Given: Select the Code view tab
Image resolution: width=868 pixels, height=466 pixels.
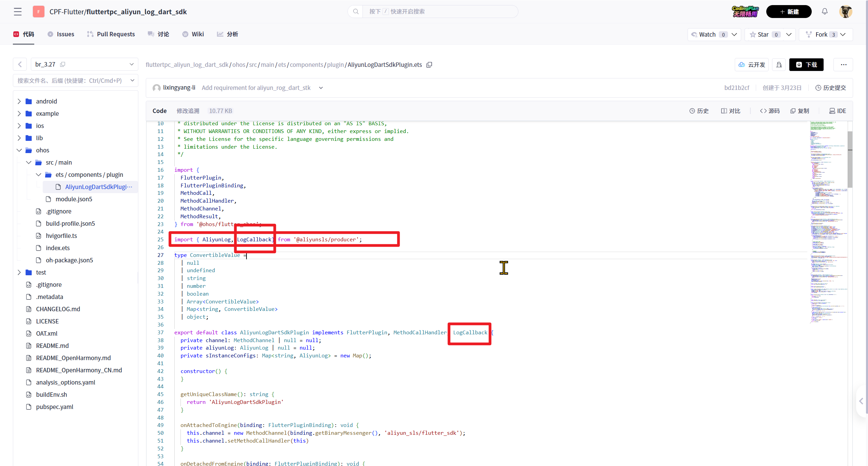Looking at the screenshot, I should (x=159, y=111).
